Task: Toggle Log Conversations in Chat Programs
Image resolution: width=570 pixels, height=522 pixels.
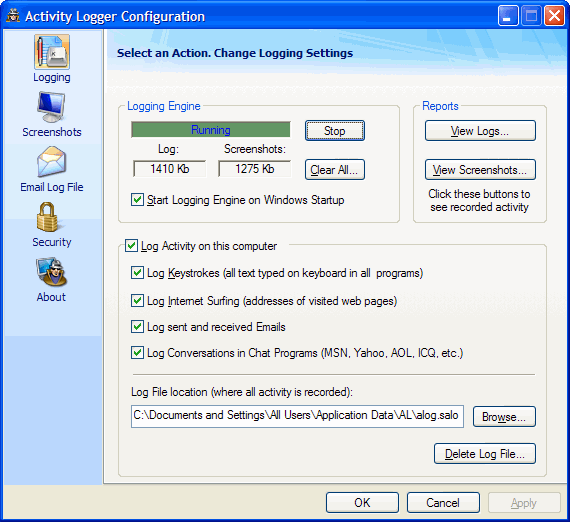Action: [137, 353]
